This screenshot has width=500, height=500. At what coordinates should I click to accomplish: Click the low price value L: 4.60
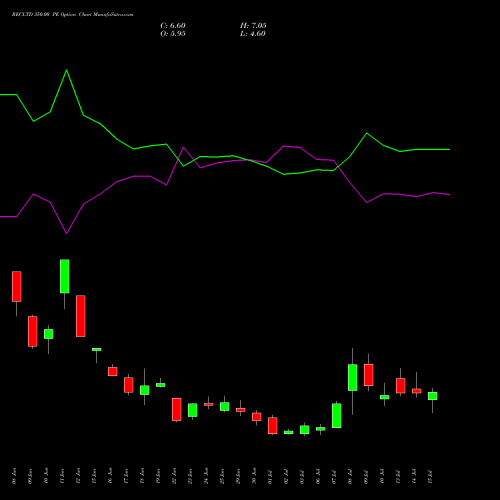[x=253, y=34]
